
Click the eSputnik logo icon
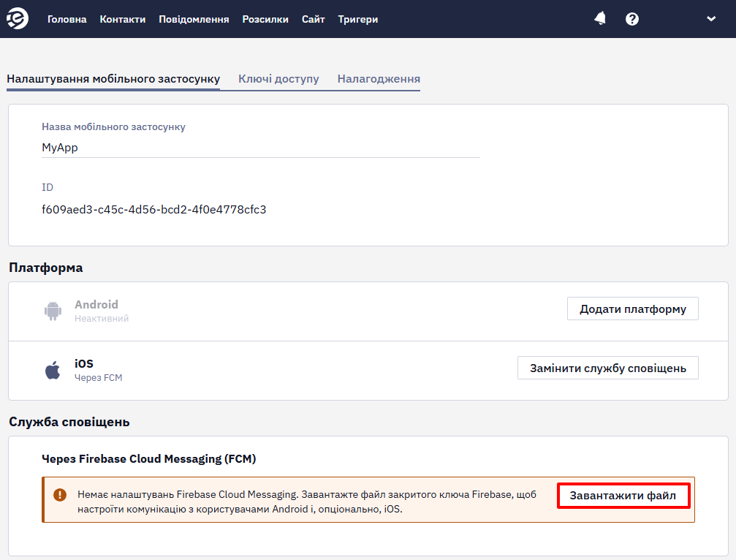pyautogui.click(x=18, y=19)
